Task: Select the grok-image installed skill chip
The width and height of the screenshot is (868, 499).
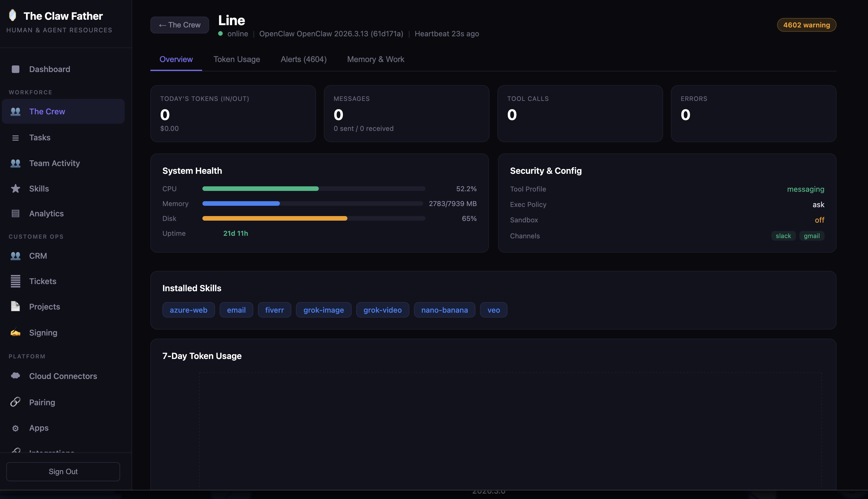Action: pyautogui.click(x=323, y=310)
